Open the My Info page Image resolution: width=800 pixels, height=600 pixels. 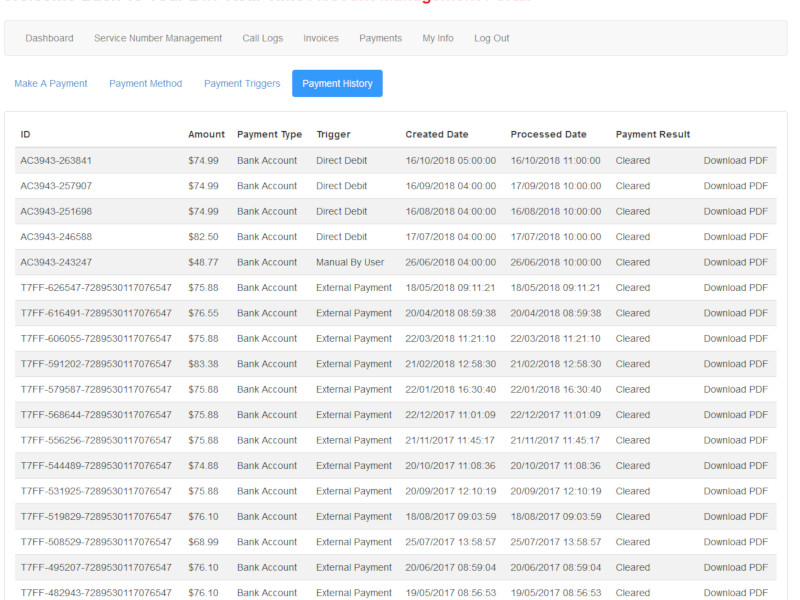pyautogui.click(x=435, y=38)
